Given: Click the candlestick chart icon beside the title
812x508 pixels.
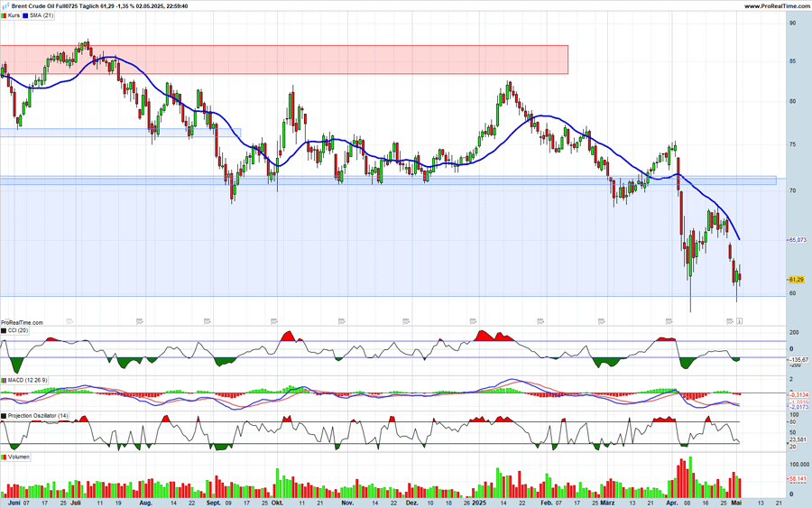Looking at the screenshot, I should pyautogui.click(x=5, y=5).
